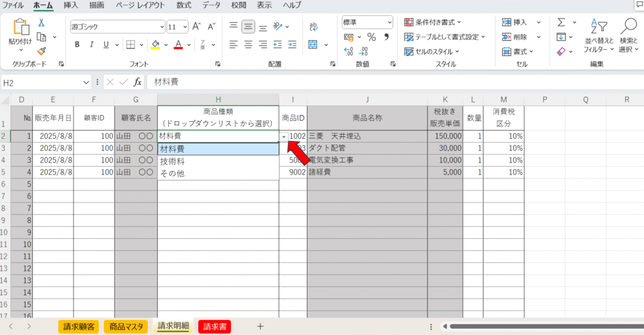Toggle Bold formatting

coord(77,45)
